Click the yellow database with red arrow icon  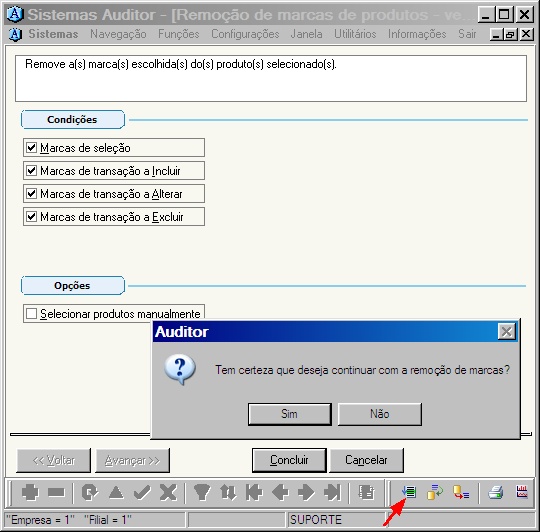tap(461, 492)
